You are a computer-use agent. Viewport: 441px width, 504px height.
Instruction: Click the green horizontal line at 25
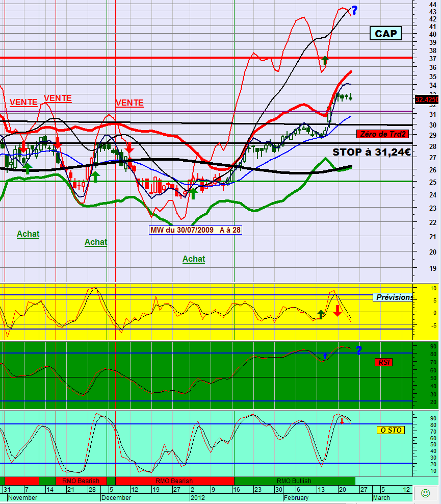206,182
